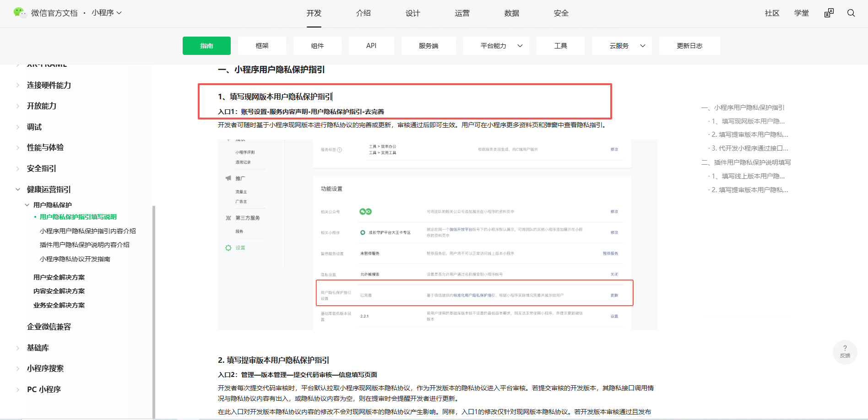
Task: Jump to 1、填写现网版本 outline entry
Action: [748, 121]
